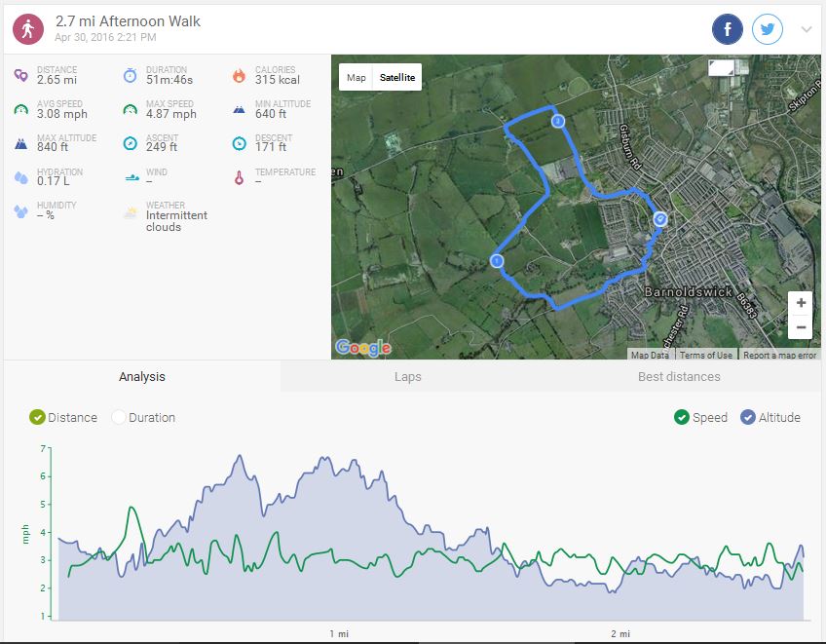Share workout on Facebook
Image resolution: width=826 pixels, height=644 pixels.
(727, 29)
